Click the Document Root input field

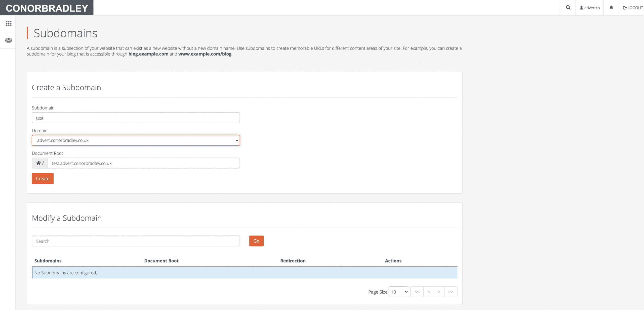point(144,163)
